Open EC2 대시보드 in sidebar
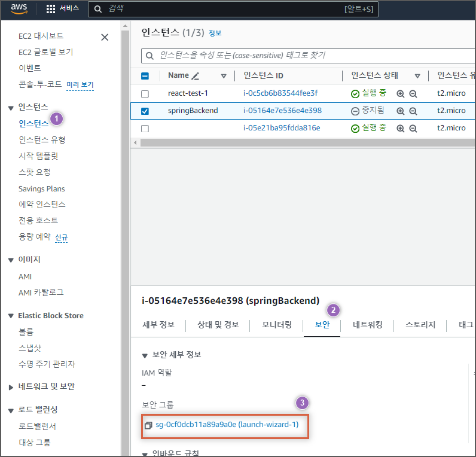The height and width of the screenshot is (457, 476). tap(41, 36)
